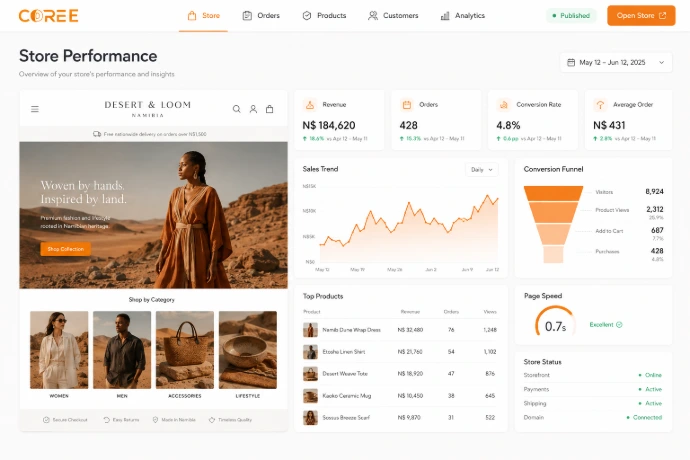Open the Accessories category image

[185, 350]
